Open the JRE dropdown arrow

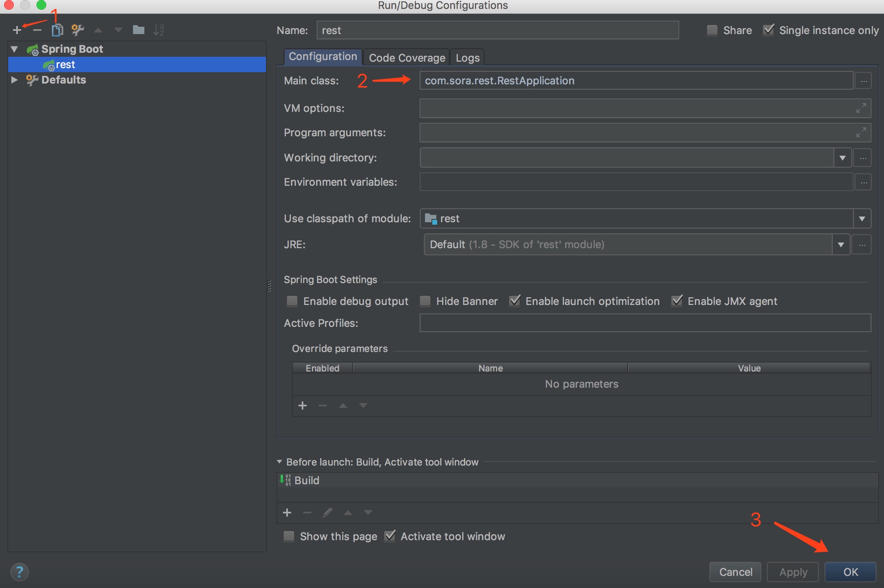point(841,245)
